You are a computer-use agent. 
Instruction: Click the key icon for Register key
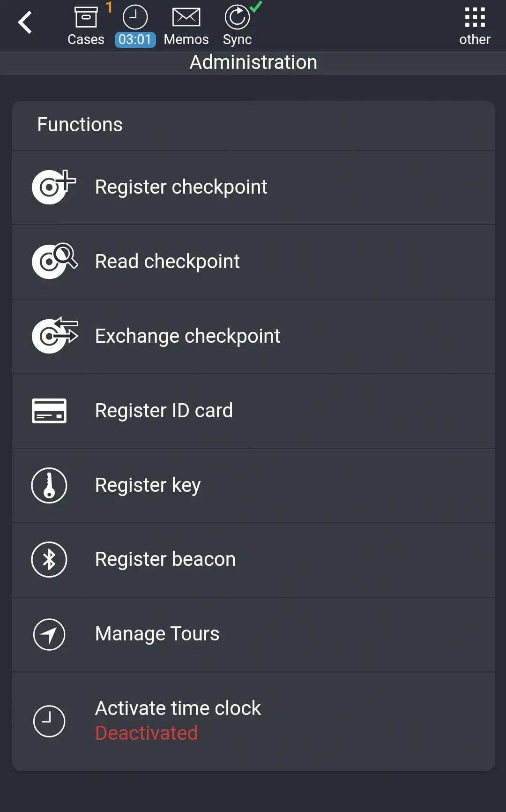click(x=49, y=485)
